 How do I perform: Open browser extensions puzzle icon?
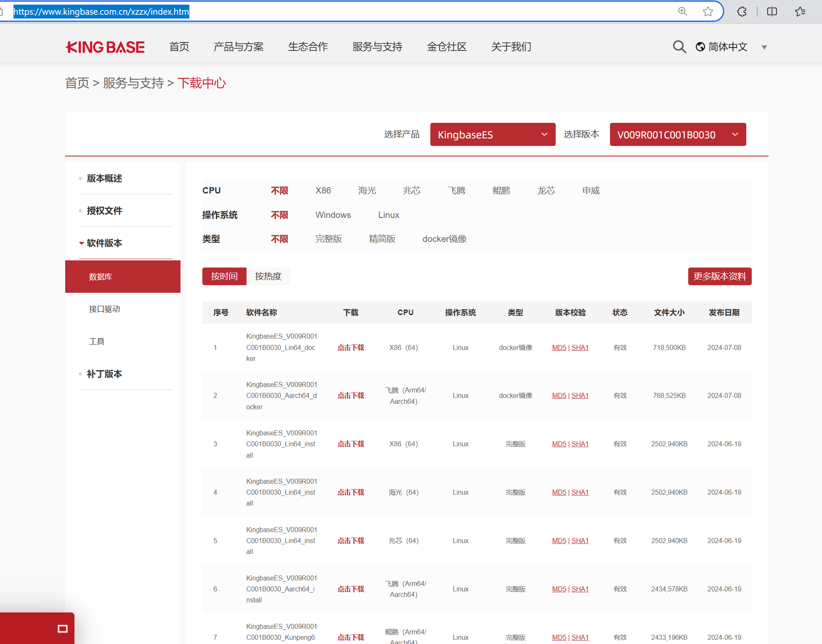pyautogui.click(x=742, y=12)
